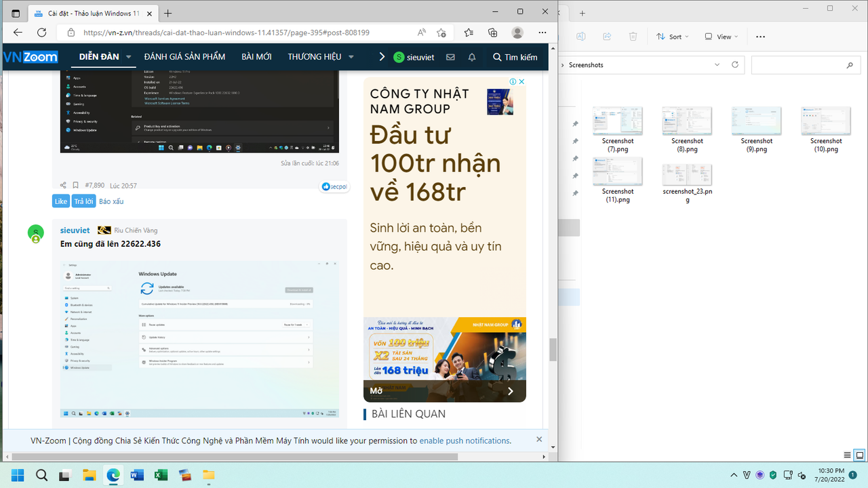
Task: Click the Rename icon in File Explorer
Action: pos(580,37)
